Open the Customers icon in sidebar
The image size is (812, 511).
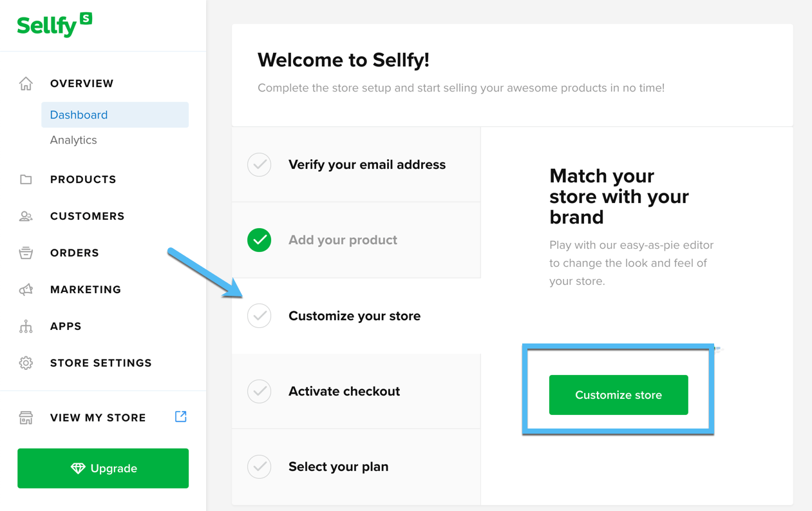tap(25, 215)
